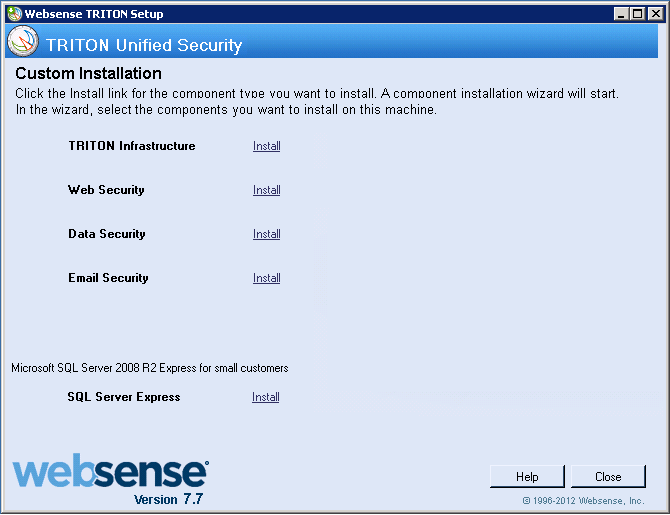Click the Websense setup icon in title bar
Screen dimensions: 670x515
click(15, 14)
